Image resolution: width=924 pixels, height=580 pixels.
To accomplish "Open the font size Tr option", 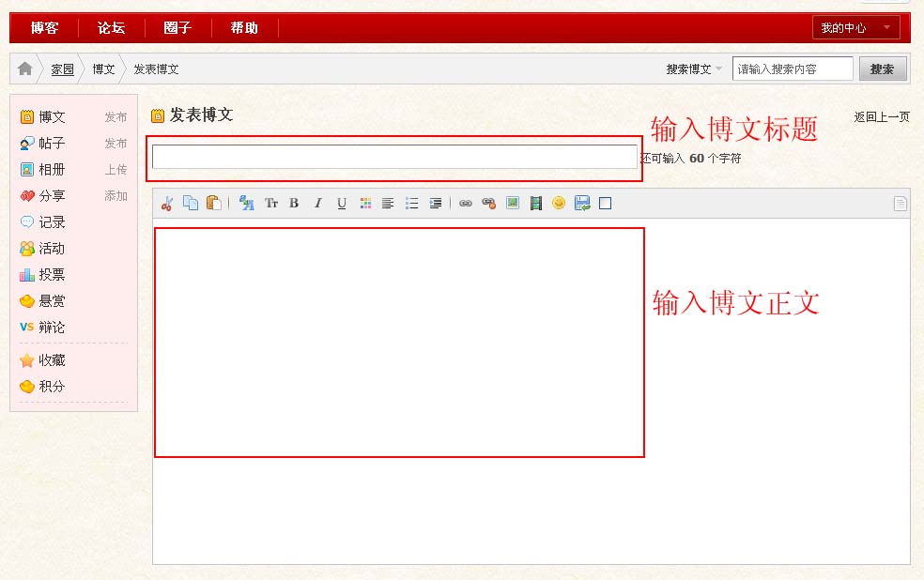I will click(x=271, y=204).
